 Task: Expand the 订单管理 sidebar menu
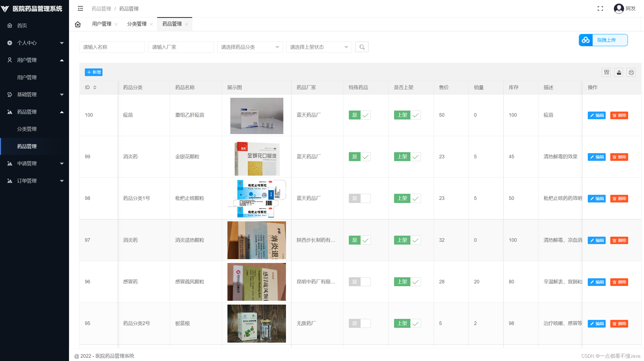coord(34,181)
